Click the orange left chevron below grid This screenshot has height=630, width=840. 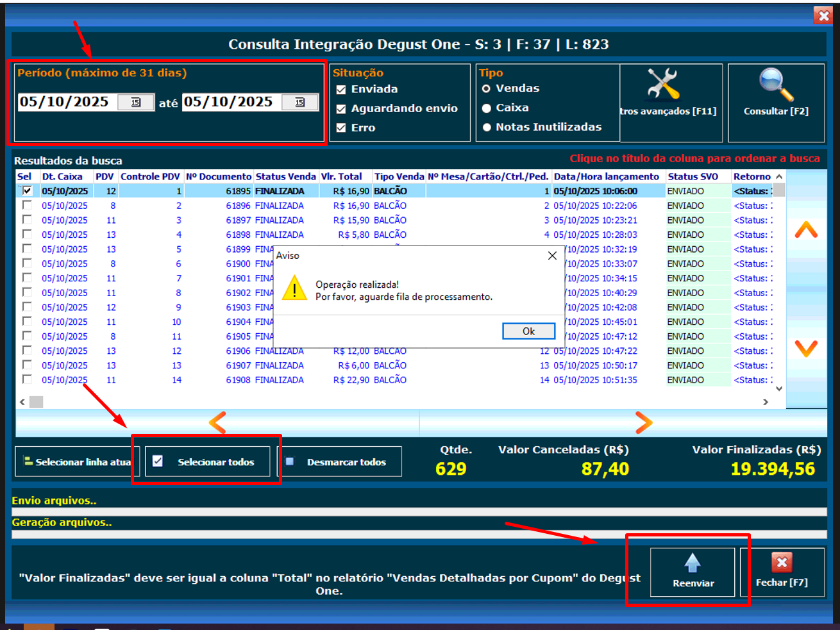tap(217, 422)
